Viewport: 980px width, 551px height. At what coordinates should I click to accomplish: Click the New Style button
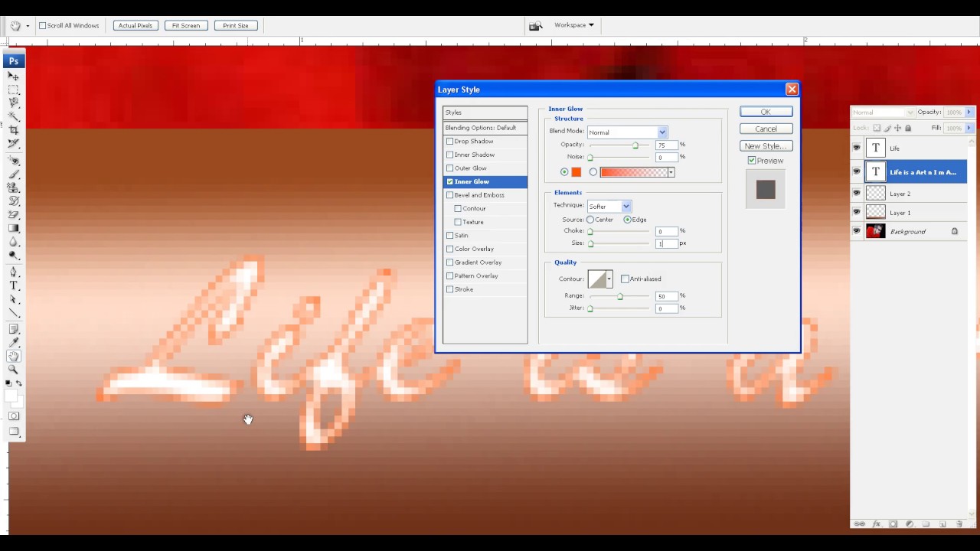coord(766,146)
